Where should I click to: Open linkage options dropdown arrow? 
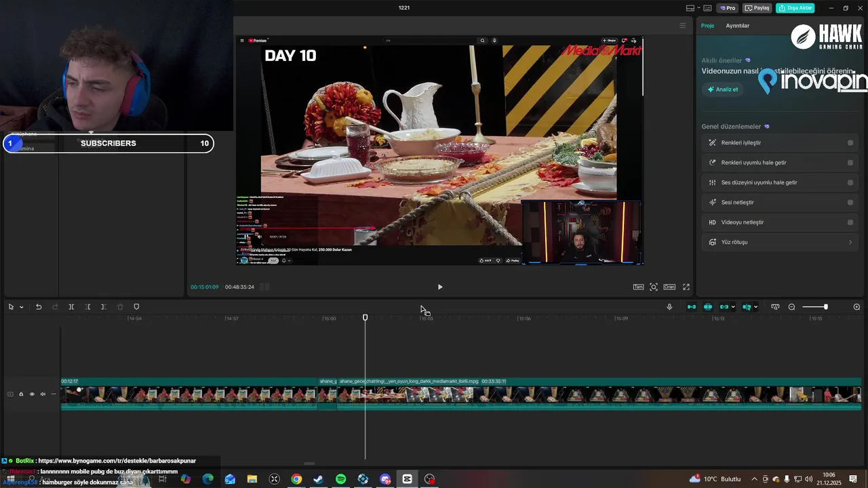click(x=733, y=307)
